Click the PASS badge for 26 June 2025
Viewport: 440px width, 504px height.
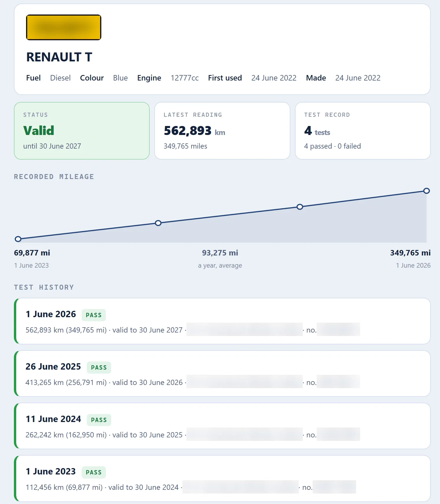coord(99,368)
